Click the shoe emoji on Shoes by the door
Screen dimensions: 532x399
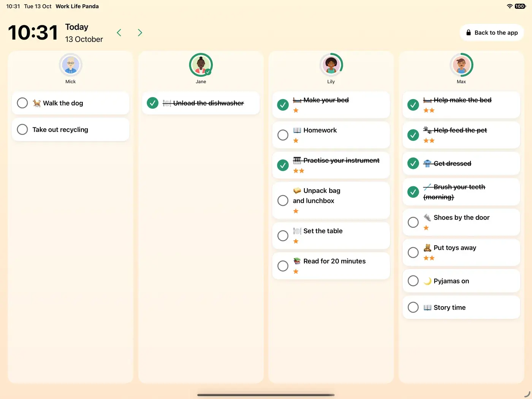tap(427, 218)
